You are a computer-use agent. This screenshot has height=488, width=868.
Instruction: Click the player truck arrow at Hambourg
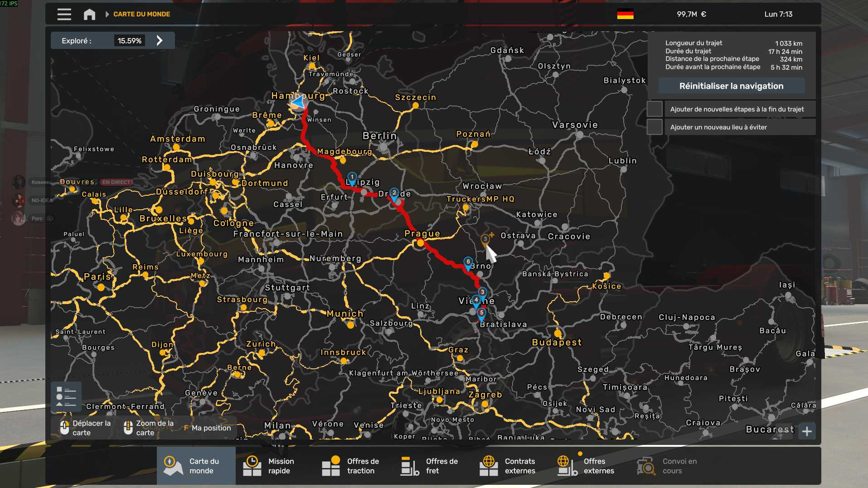[x=299, y=103]
